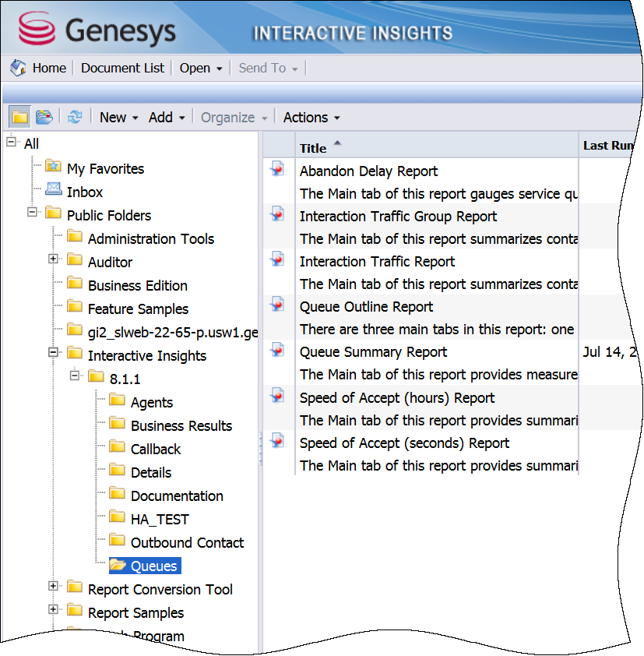
Task: Select the Agents folder in tree
Action: point(151,402)
